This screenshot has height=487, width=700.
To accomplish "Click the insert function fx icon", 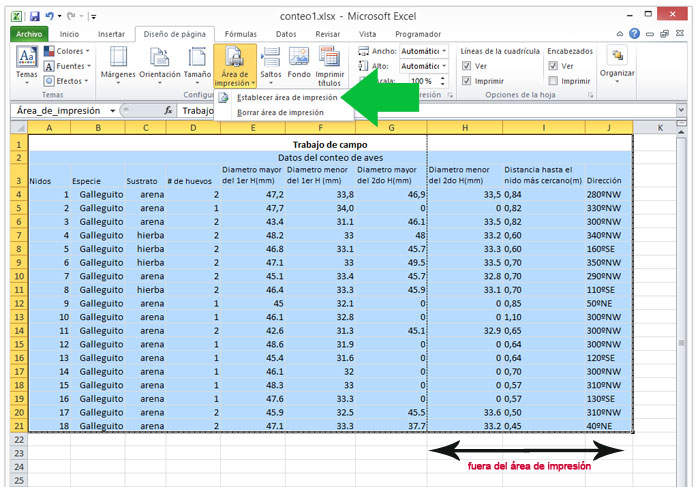I will pos(168,110).
